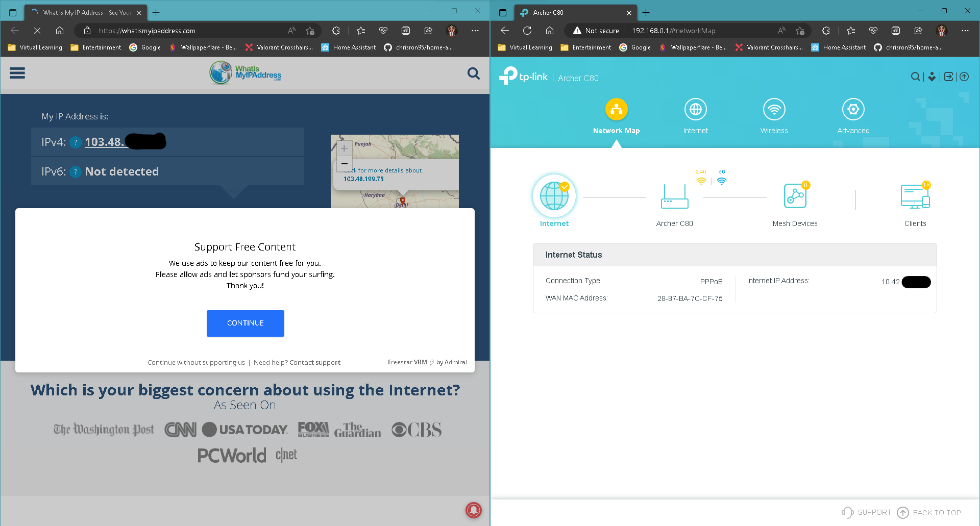This screenshot has height=526, width=980.
Task: Click the tp-link download LED icon
Action: (932, 77)
